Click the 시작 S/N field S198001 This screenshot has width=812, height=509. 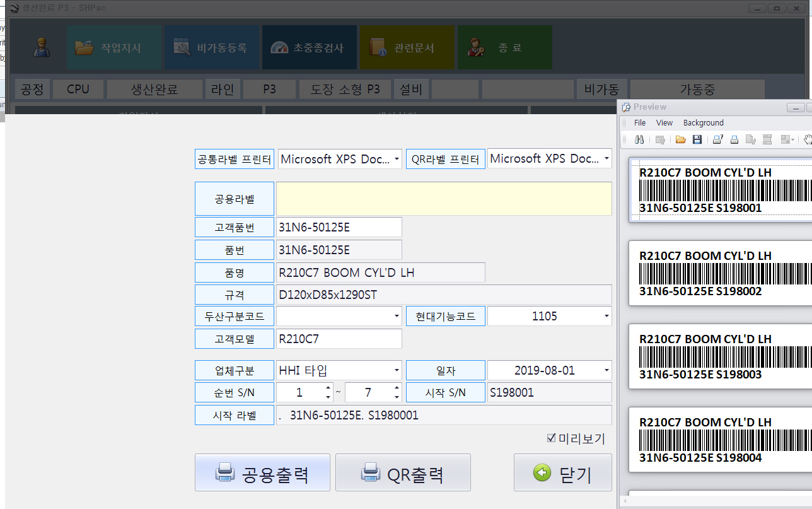550,392
